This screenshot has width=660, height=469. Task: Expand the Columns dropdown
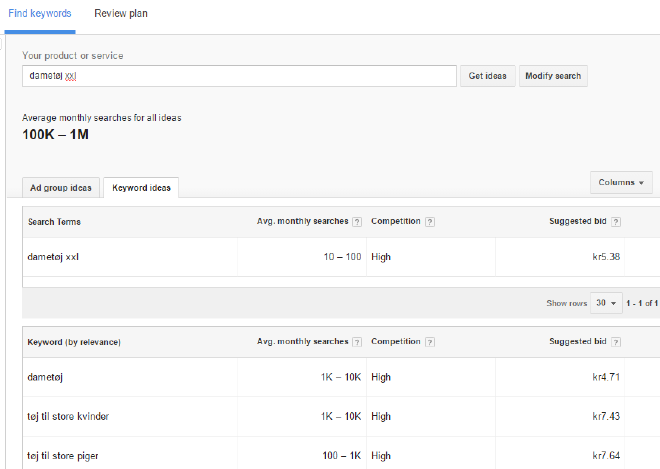coord(621,183)
